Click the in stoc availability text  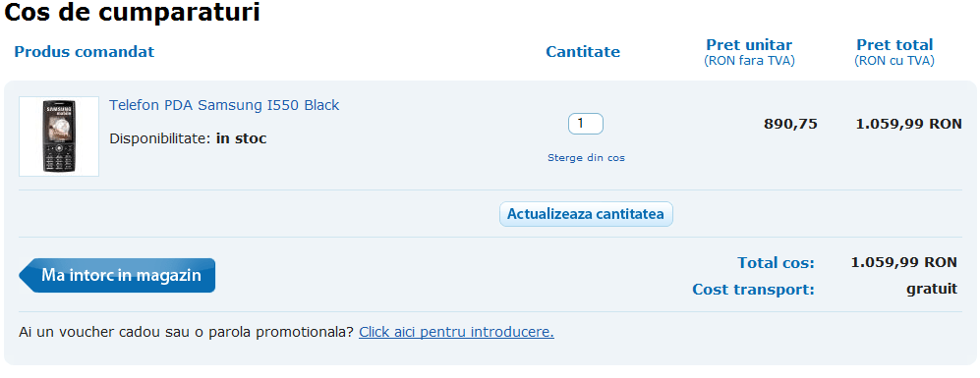point(241,138)
